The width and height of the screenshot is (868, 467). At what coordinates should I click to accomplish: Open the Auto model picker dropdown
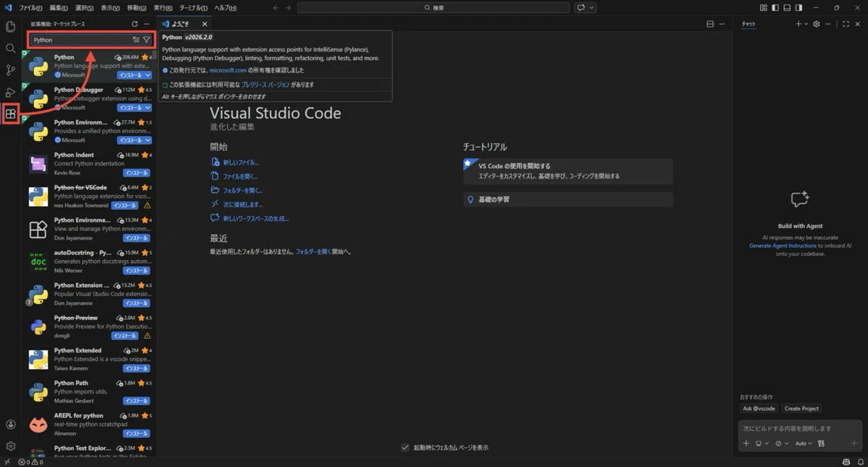click(x=803, y=443)
